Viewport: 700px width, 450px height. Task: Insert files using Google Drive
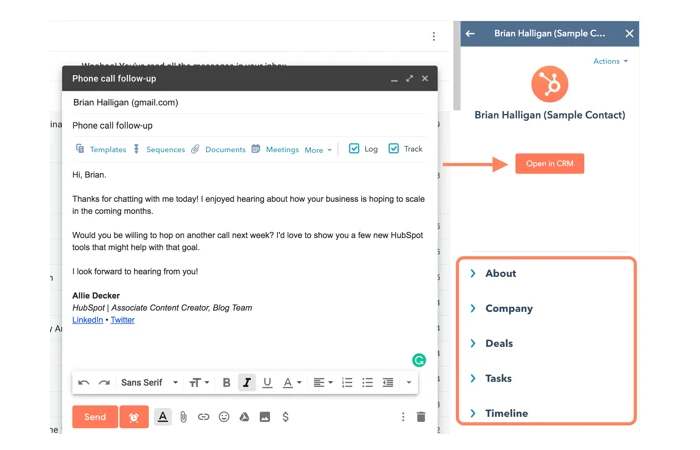[x=244, y=417]
